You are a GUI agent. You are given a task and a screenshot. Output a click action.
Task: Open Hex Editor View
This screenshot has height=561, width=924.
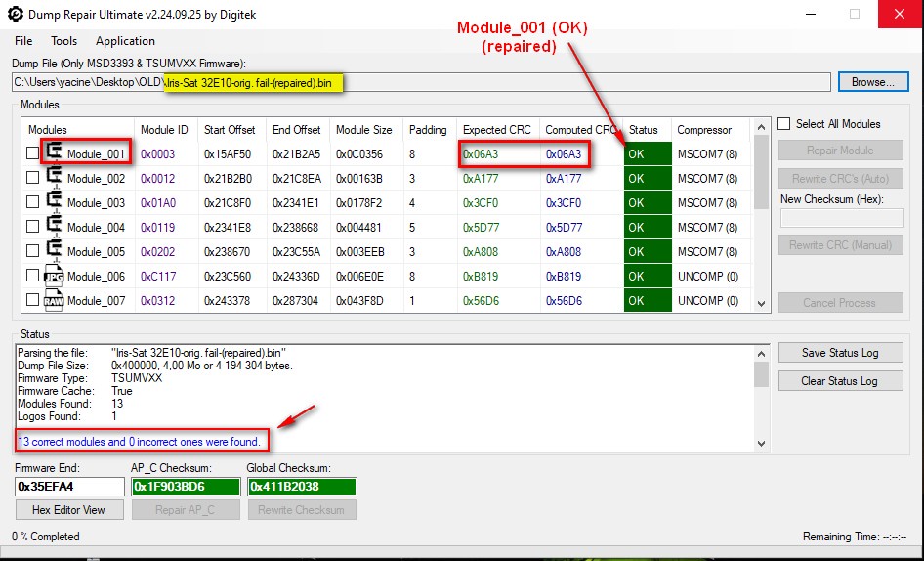pos(69,509)
